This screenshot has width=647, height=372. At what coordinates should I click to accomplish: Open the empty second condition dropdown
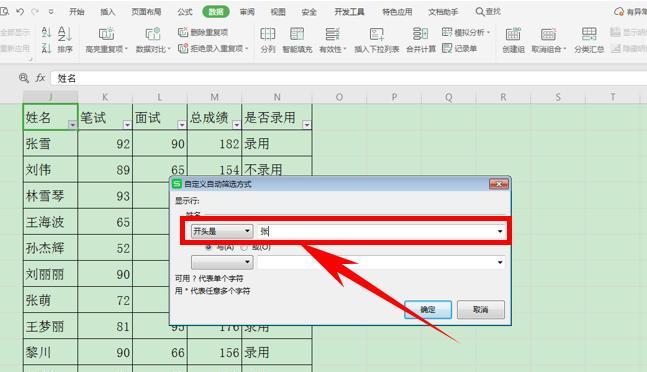(x=222, y=262)
